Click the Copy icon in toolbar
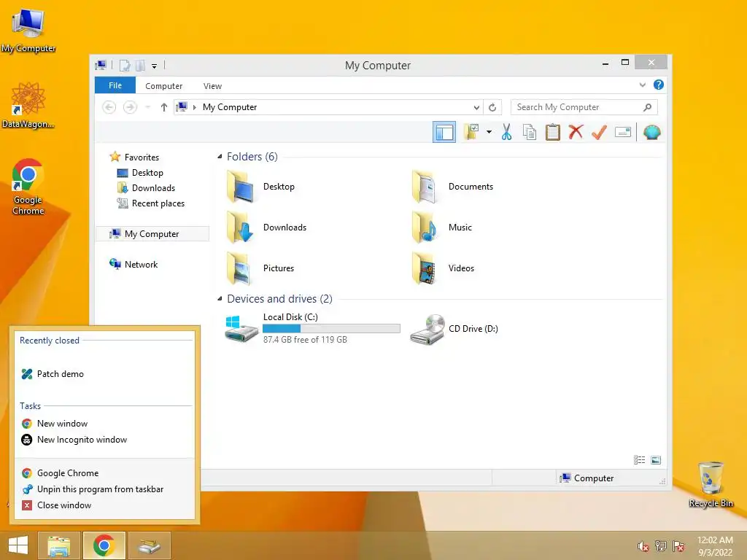Image resolution: width=747 pixels, height=560 pixels. tap(530, 132)
